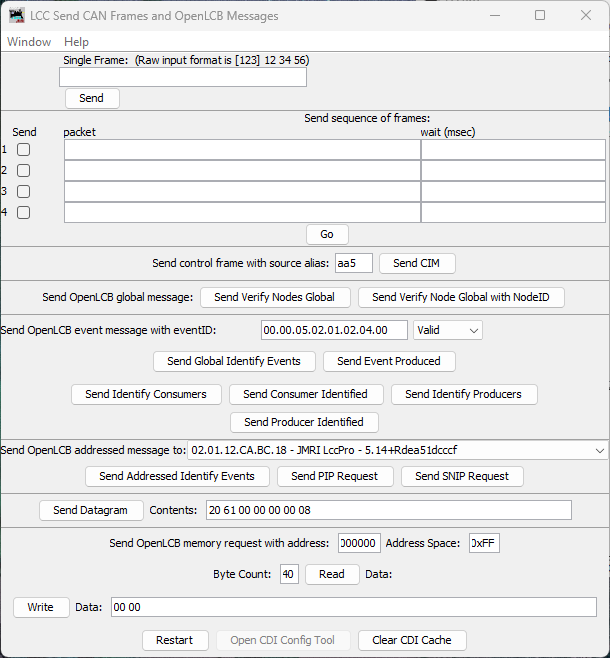610x658 pixels.
Task: Open the Window menu
Action: pos(29,42)
